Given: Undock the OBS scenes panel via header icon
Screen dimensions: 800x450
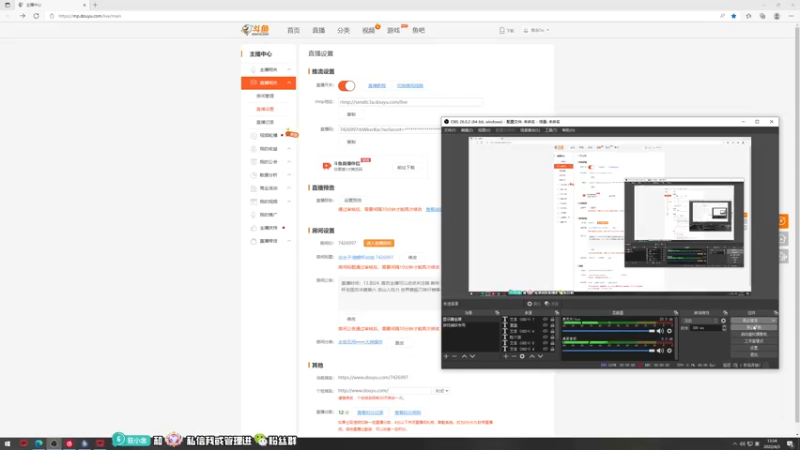Looking at the screenshot, I should [497, 312].
